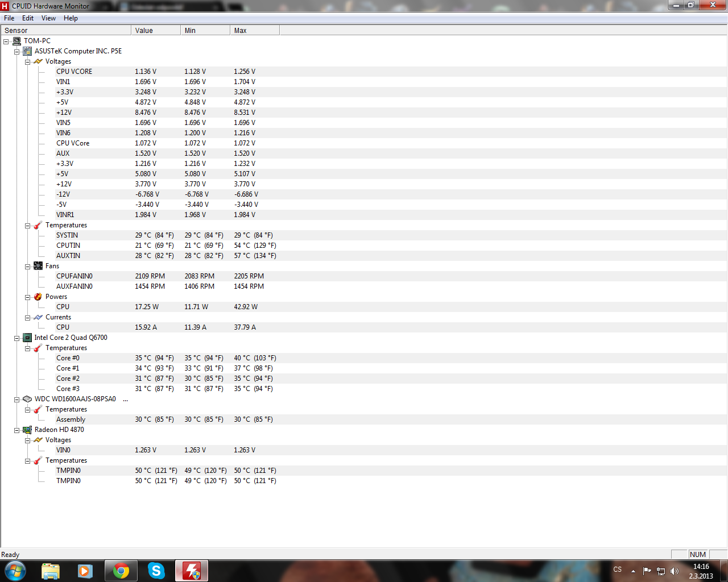Viewport: 728px width, 582px height.
Task: Click the motherboard Voltages lightning icon
Action: pyautogui.click(x=38, y=61)
